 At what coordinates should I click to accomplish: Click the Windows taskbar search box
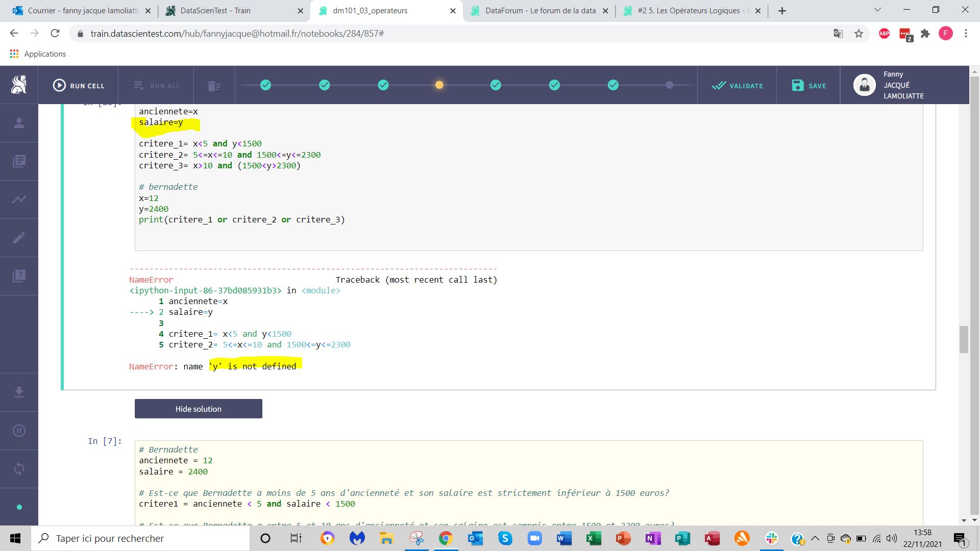click(x=141, y=538)
